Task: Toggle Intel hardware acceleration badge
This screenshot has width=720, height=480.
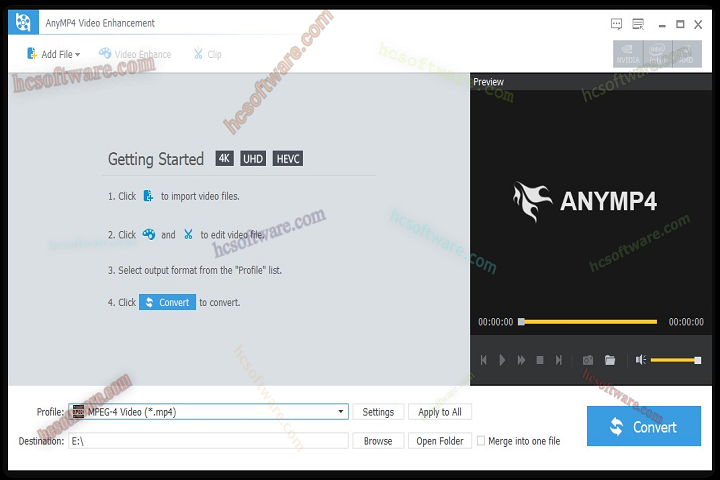Action: point(658,54)
